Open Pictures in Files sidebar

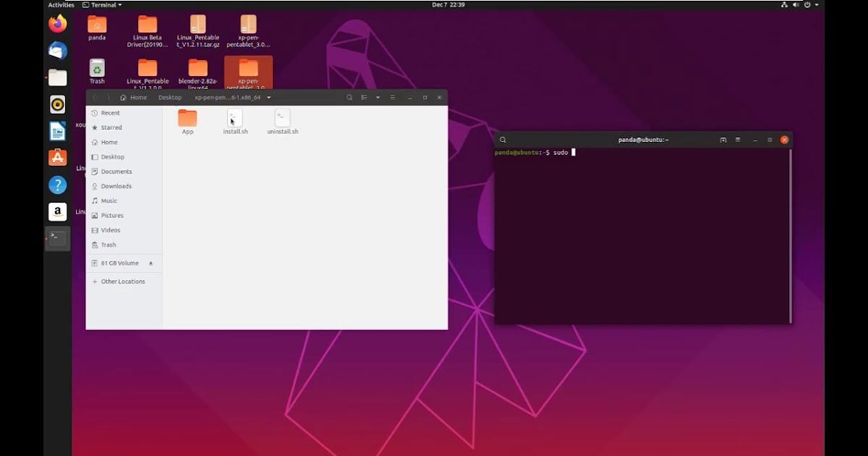tap(124, 216)
